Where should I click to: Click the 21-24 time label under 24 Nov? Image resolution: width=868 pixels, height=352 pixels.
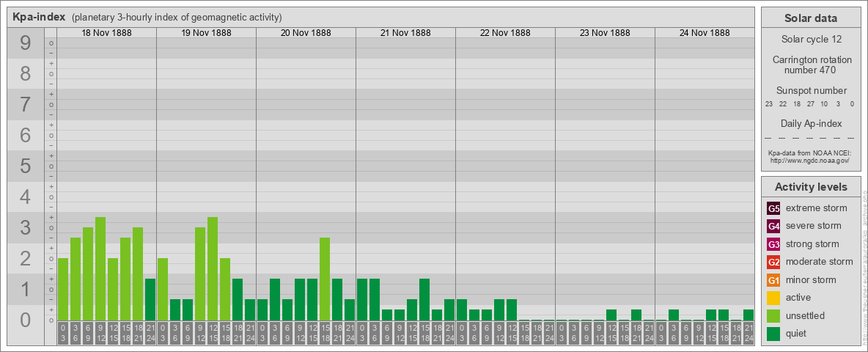click(748, 334)
